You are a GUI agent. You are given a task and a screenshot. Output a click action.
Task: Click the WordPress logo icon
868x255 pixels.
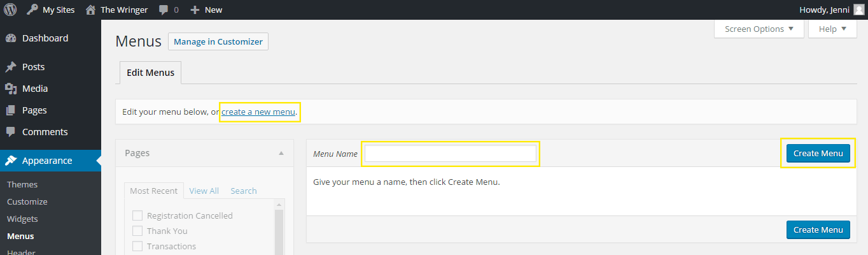pyautogui.click(x=10, y=10)
